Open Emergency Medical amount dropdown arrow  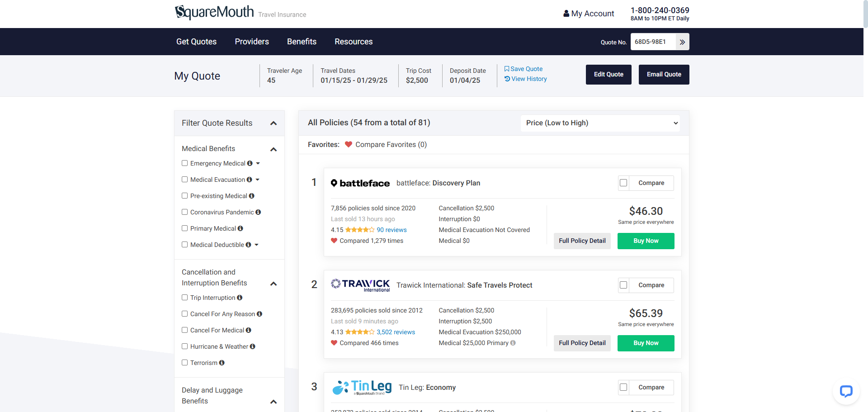pos(258,163)
